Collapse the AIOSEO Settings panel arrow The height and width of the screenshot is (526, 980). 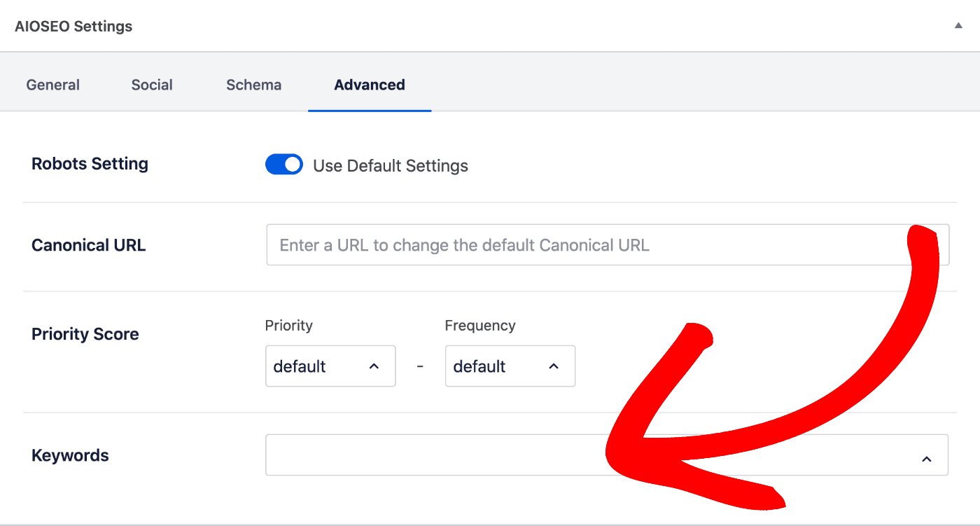[x=958, y=26]
